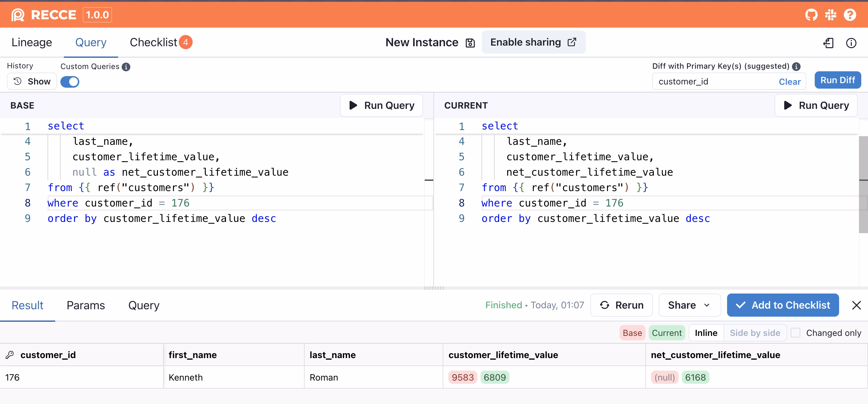Close the result panel with X

(856, 305)
